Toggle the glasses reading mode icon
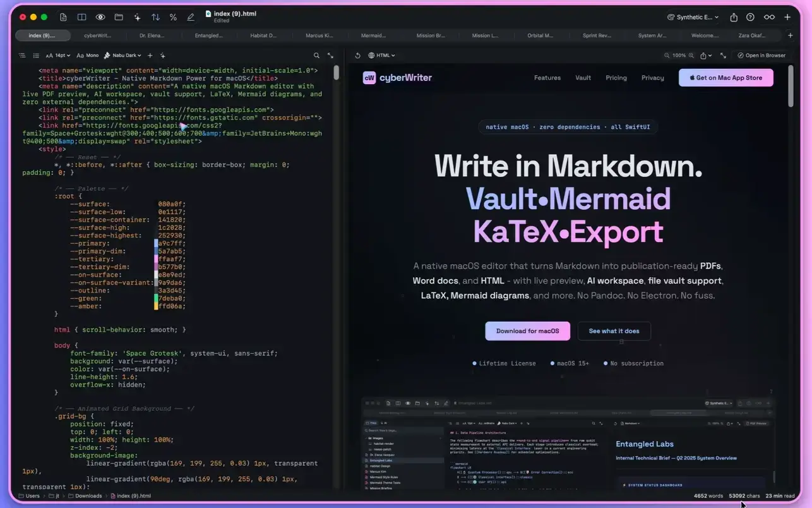This screenshot has width=812, height=508. (769, 17)
